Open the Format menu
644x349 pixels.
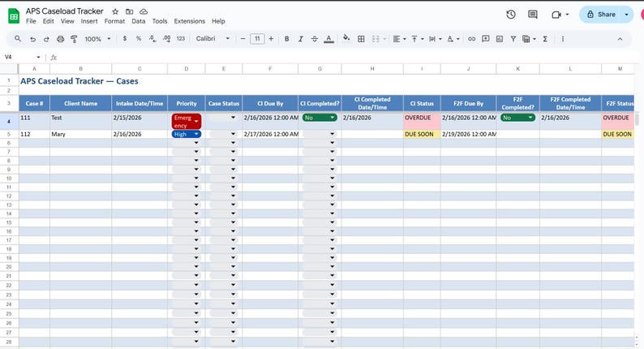tap(114, 21)
